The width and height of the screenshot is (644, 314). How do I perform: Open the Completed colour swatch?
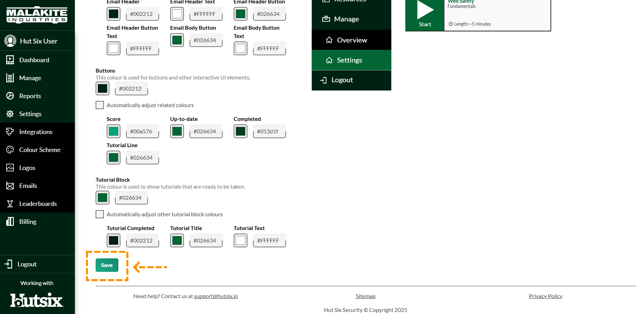[x=241, y=131]
